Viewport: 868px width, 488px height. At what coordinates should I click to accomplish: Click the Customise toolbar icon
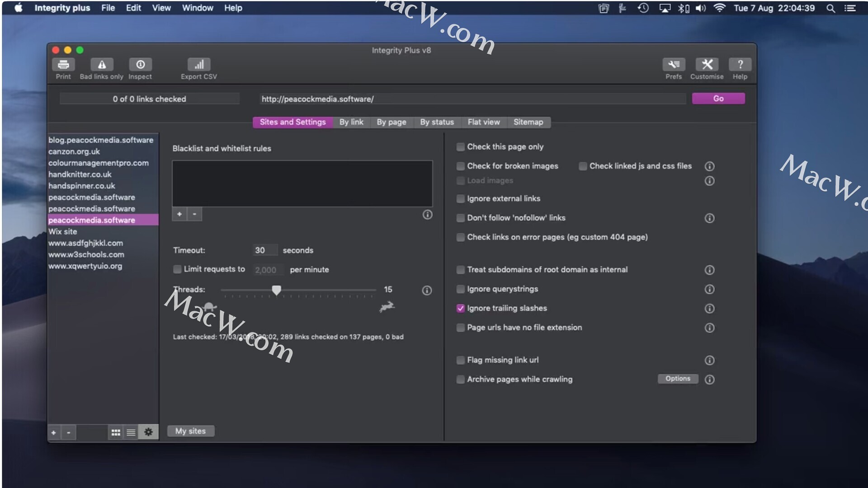(x=707, y=65)
